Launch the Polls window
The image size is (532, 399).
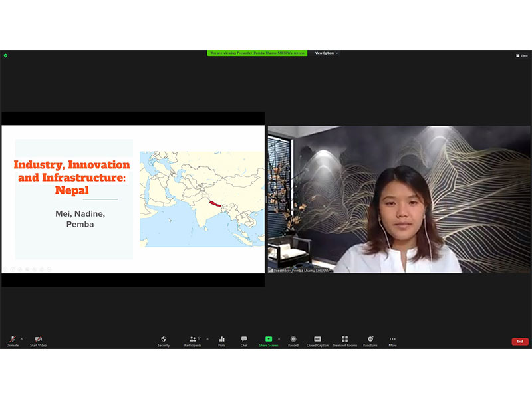221,340
